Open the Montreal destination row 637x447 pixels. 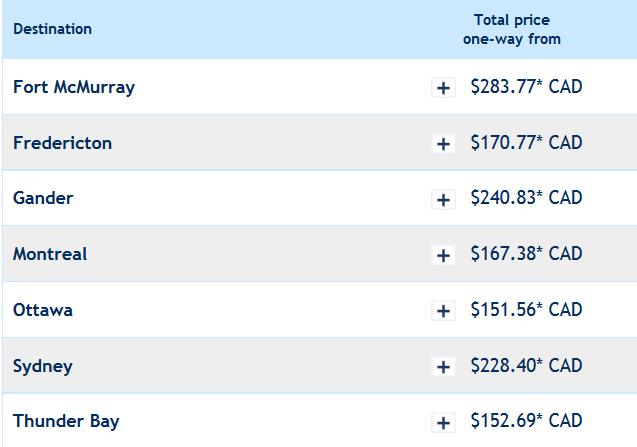point(50,254)
